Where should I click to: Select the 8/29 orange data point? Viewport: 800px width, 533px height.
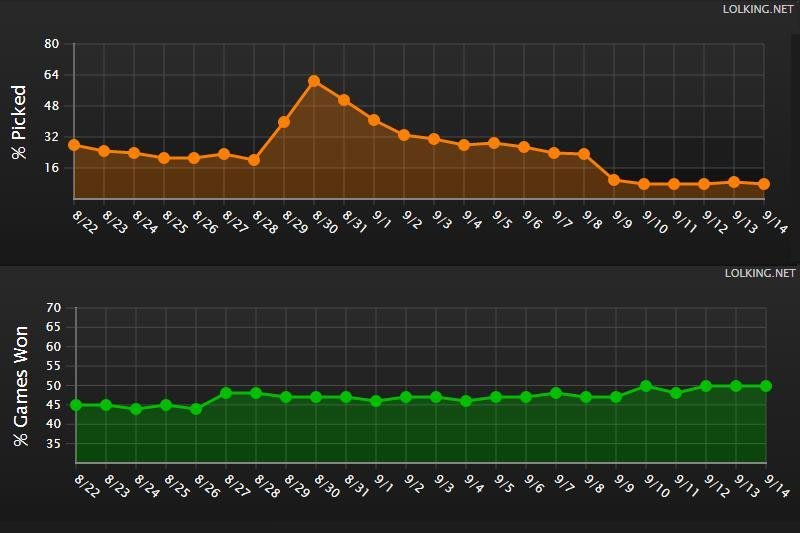tap(284, 122)
